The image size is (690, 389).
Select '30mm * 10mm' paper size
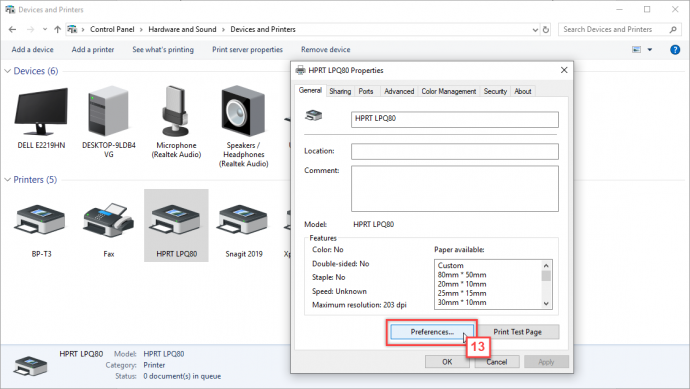click(x=462, y=302)
